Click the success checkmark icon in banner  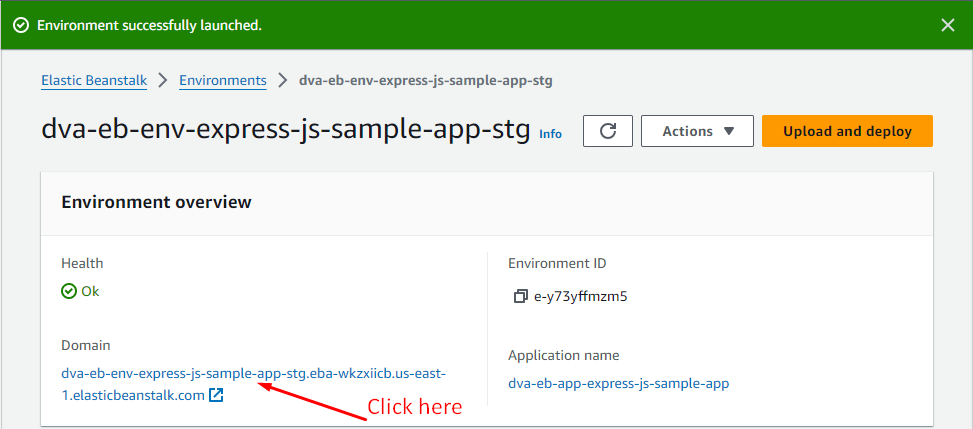pos(21,25)
